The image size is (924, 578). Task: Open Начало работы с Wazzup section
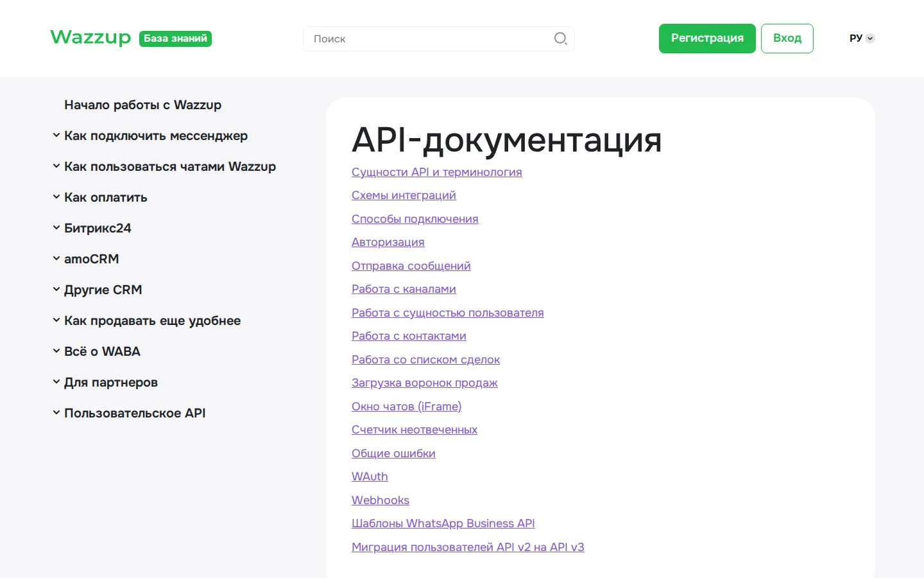tap(142, 105)
